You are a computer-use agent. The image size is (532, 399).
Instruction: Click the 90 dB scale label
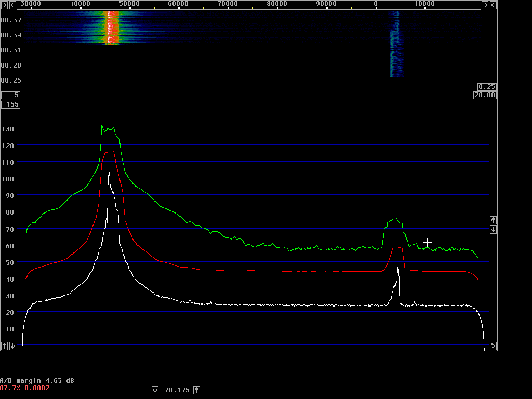tap(10, 195)
